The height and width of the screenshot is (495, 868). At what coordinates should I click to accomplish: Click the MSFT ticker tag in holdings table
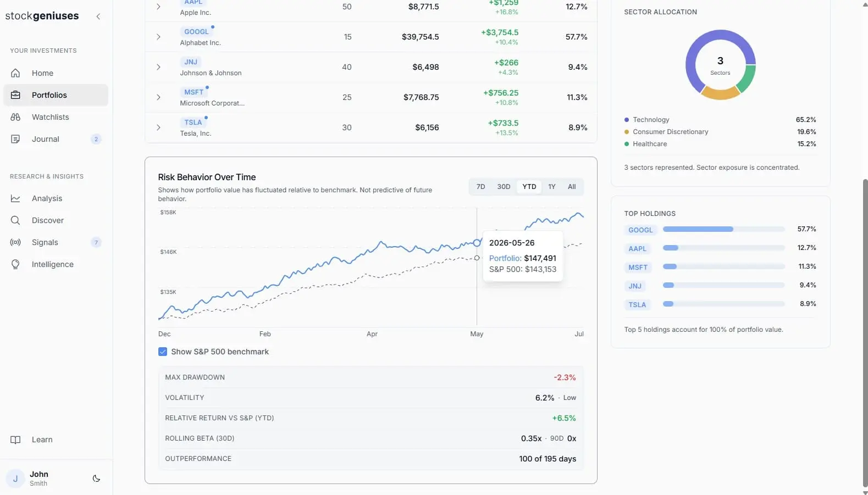click(193, 92)
